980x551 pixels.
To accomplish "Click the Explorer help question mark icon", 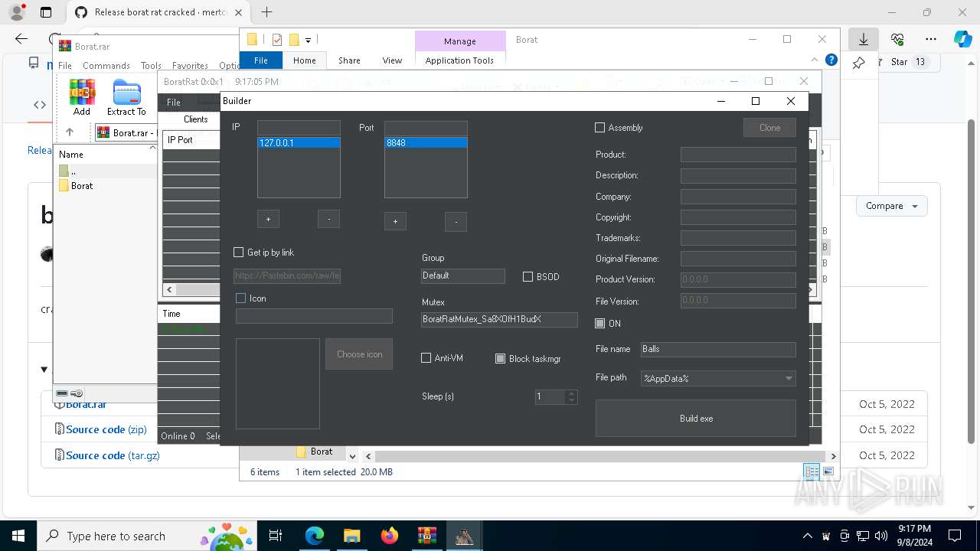I will 831,60.
